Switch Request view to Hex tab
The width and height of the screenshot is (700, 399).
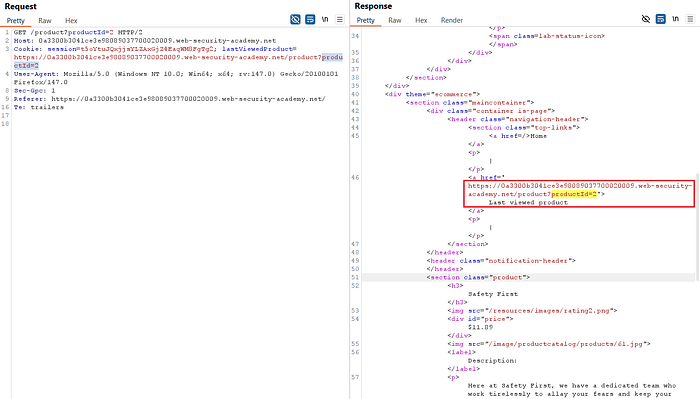pos(71,21)
